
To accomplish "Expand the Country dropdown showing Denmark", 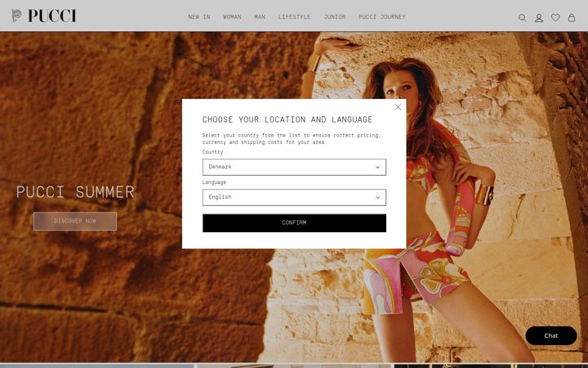I will tap(294, 167).
